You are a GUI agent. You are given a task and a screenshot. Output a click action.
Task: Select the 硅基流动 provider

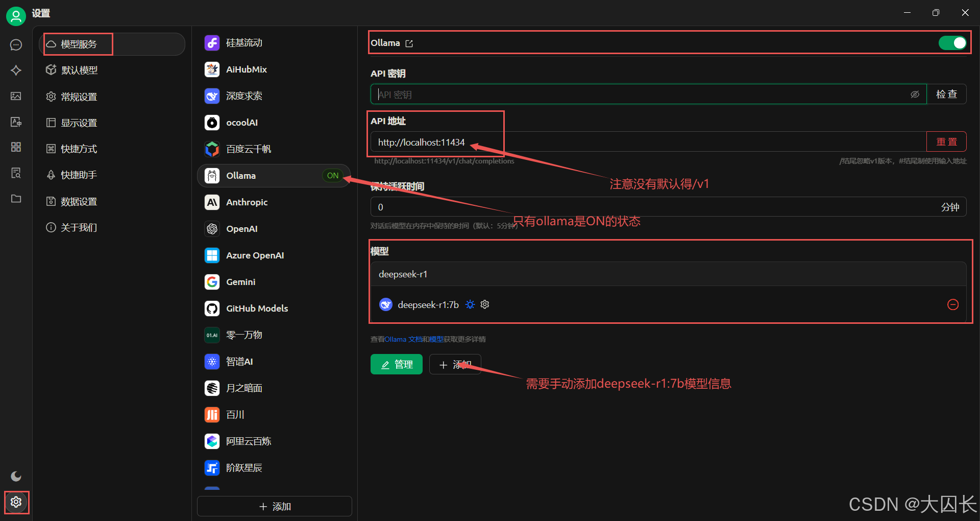[x=274, y=43]
